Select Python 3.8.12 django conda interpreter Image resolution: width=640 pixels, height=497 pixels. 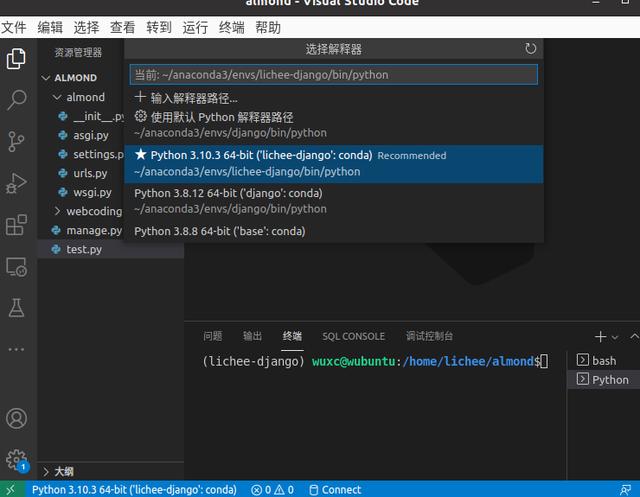[333, 201]
